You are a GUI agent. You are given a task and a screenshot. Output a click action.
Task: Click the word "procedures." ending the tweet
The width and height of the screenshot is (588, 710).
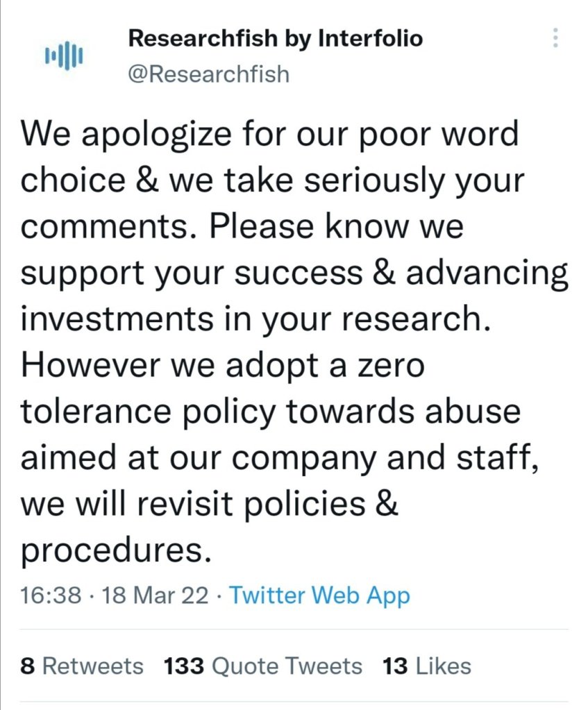115,550
